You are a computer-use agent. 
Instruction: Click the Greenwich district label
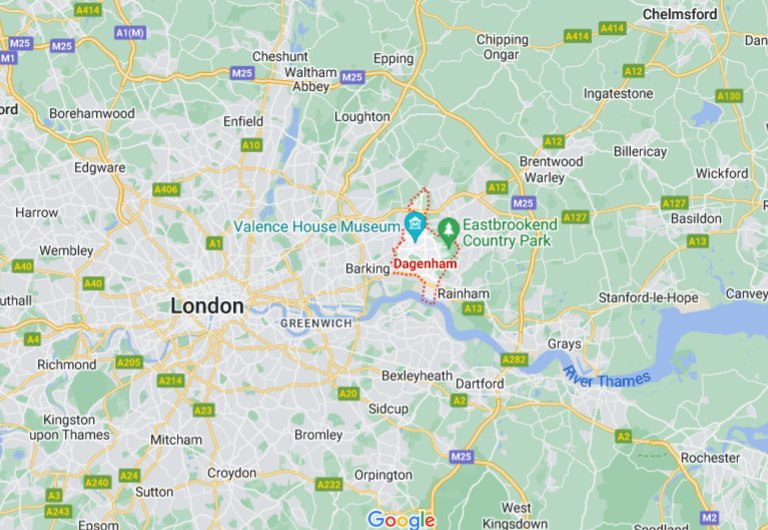(x=316, y=323)
